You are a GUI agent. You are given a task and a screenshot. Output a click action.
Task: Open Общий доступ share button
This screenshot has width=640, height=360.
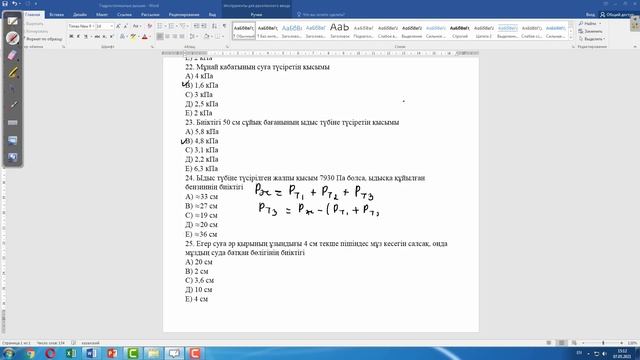617,15
